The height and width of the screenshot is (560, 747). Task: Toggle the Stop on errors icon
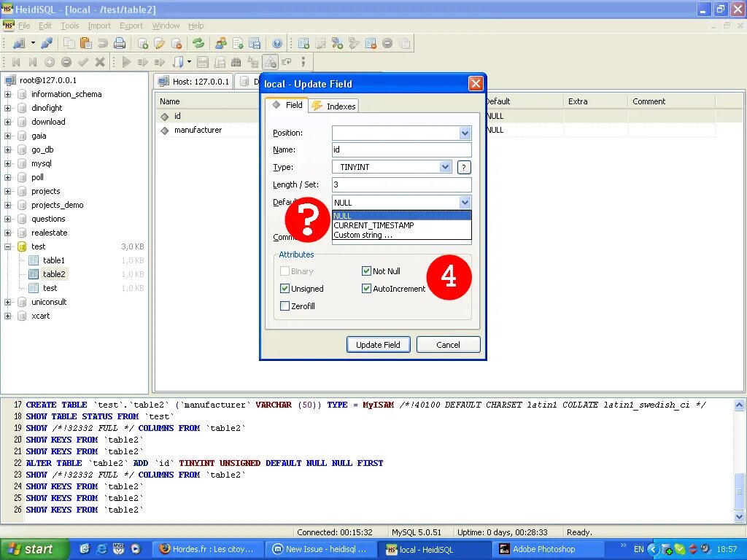coord(270,62)
